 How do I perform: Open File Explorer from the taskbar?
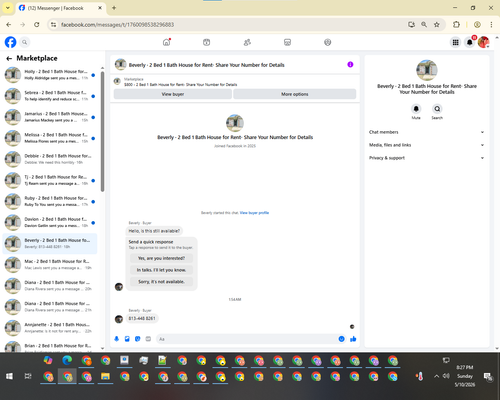[x=105, y=376]
